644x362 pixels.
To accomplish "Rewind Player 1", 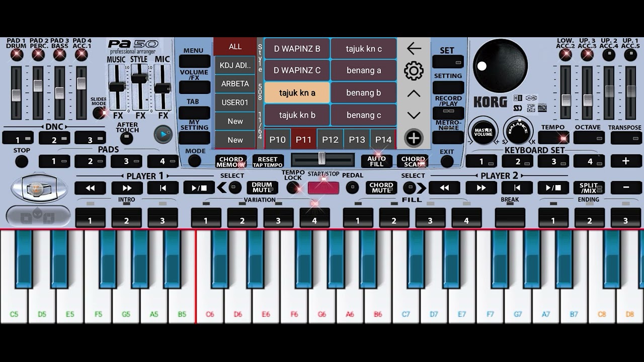I will point(90,188).
